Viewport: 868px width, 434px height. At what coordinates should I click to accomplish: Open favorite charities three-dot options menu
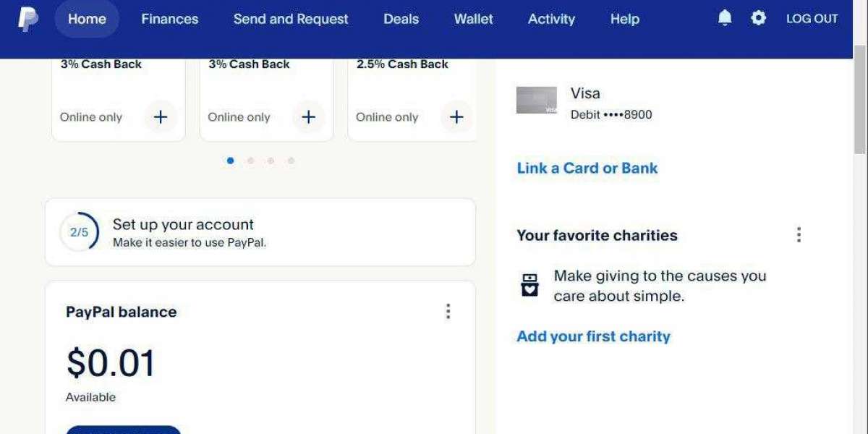[799, 235]
